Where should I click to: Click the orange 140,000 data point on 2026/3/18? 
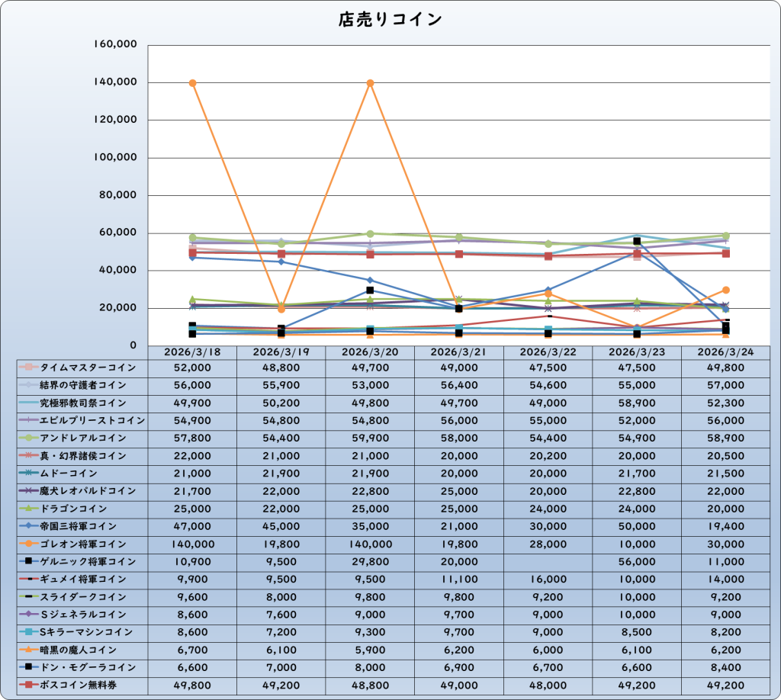[192, 83]
